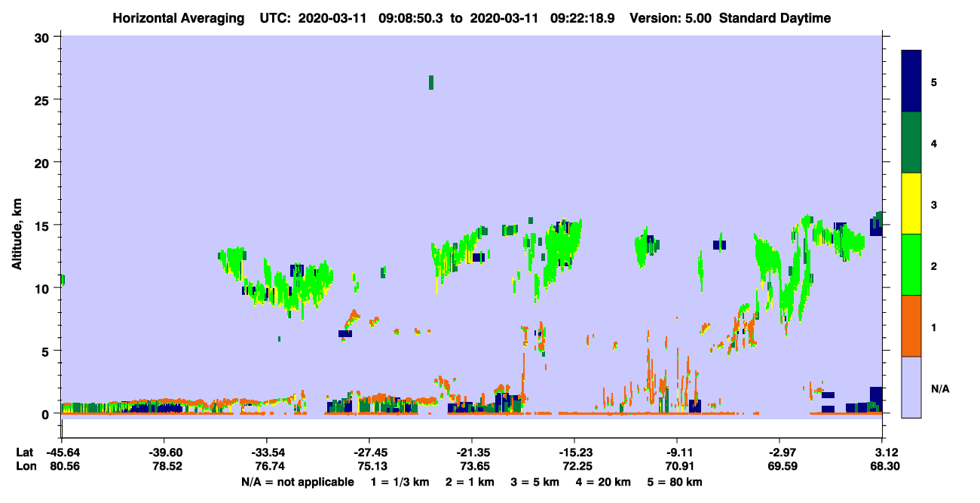The width and height of the screenshot is (980, 503).
Task: Click the legend entry '2 = 1 km'
Action: [470, 482]
